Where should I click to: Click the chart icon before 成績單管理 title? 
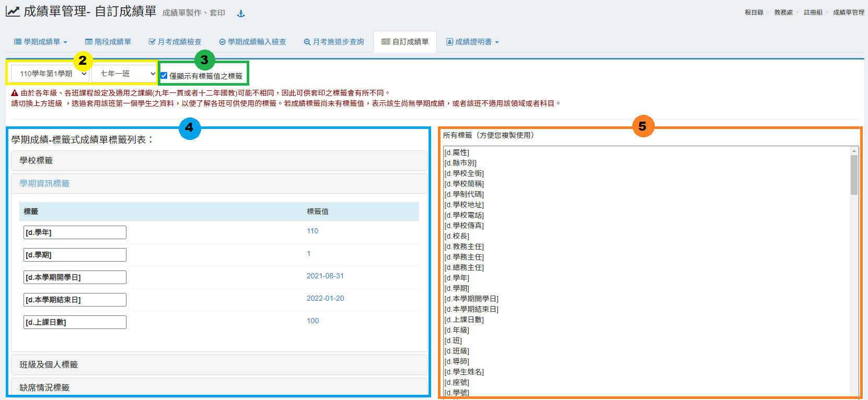[x=13, y=11]
